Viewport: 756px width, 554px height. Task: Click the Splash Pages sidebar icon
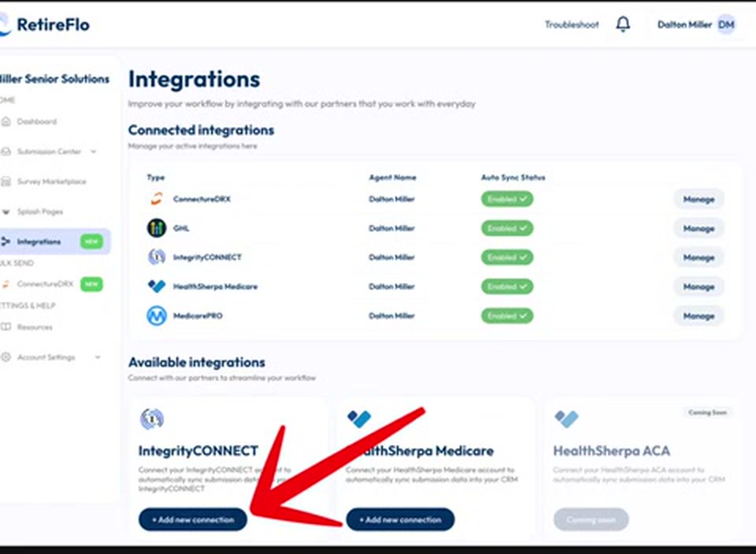point(6,212)
